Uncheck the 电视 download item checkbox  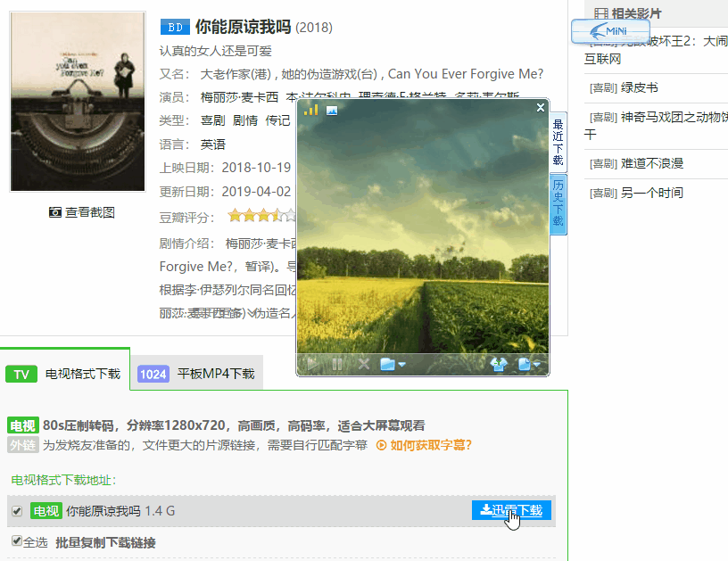coord(15,511)
